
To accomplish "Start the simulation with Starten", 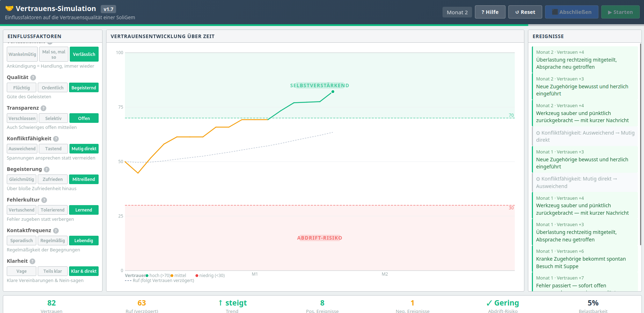I will pyautogui.click(x=620, y=12).
